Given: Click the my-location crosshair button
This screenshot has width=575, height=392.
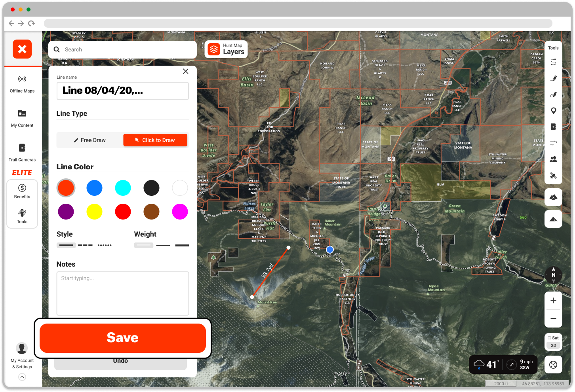Looking at the screenshot, I should pos(553,365).
